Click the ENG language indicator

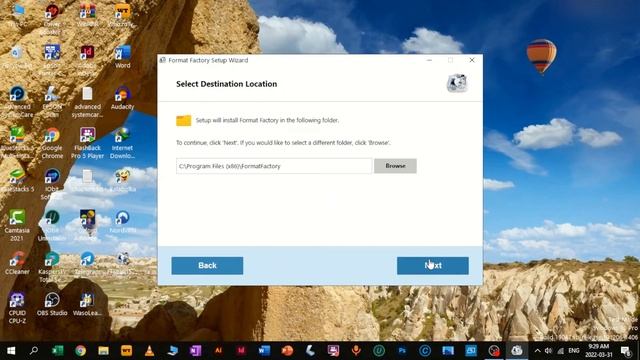[x=573, y=351]
